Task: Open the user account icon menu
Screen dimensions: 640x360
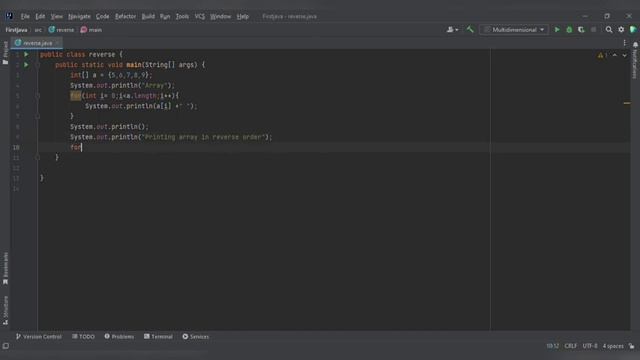Action: [452, 30]
